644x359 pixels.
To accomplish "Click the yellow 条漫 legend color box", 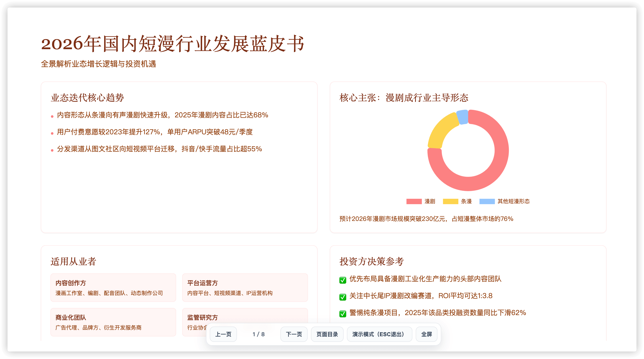I will tap(450, 201).
